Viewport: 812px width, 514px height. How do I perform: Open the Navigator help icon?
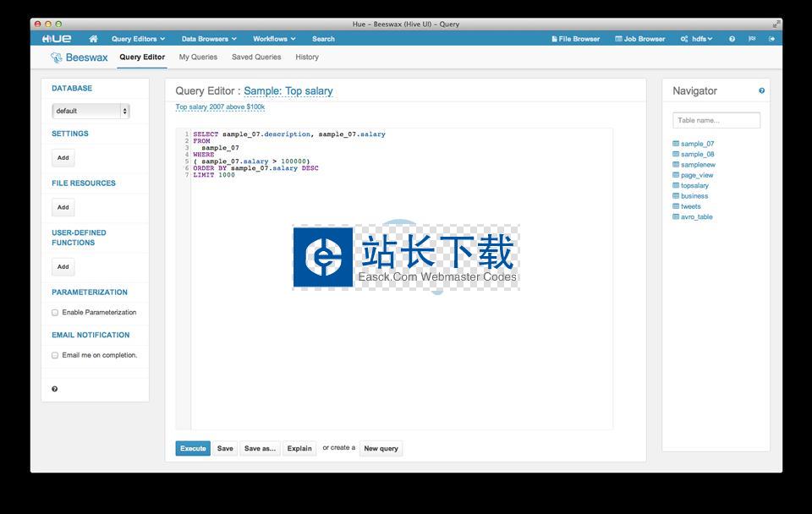point(761,90)
